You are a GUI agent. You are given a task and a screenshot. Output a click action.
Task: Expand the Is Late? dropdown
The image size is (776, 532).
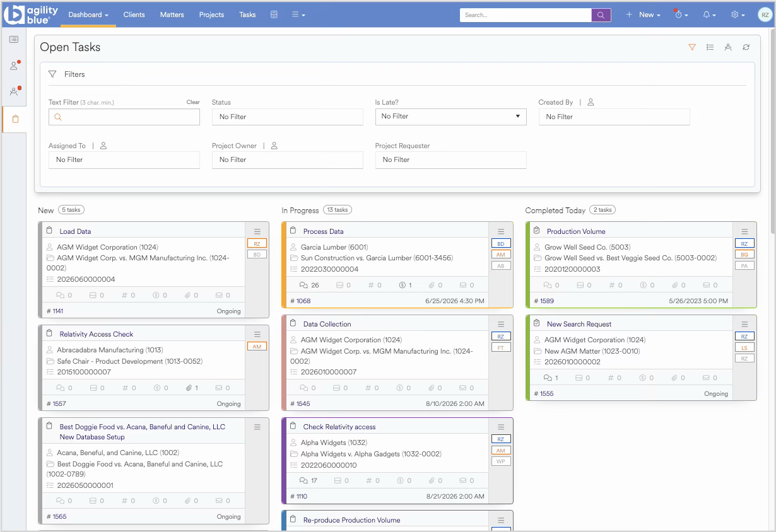[x=451, y=117]
